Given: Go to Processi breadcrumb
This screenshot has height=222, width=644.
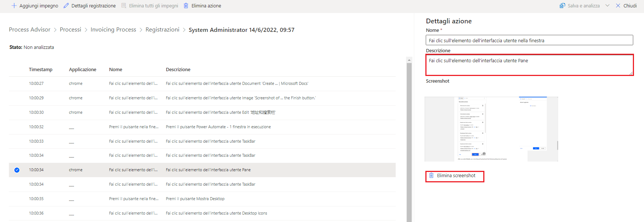Looking at the screenshot, I should (x=70, y=30).
